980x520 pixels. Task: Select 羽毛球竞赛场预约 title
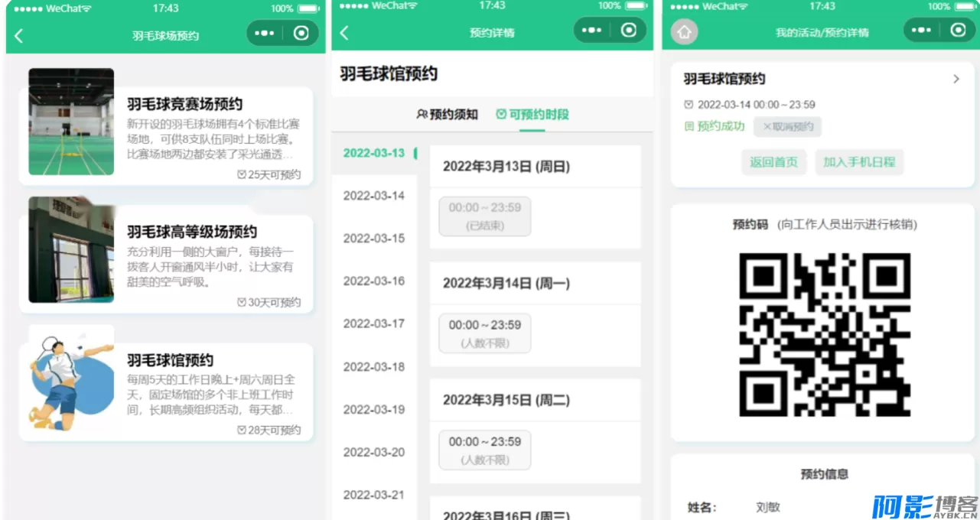click(184, 104)
